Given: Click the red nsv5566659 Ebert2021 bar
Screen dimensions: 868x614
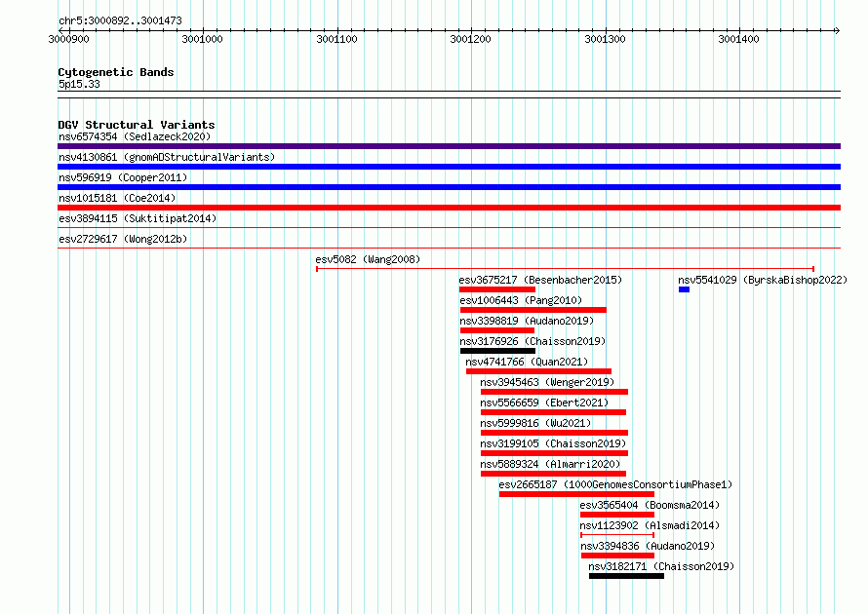Looking at the screenshot, I should click(553, 412).
